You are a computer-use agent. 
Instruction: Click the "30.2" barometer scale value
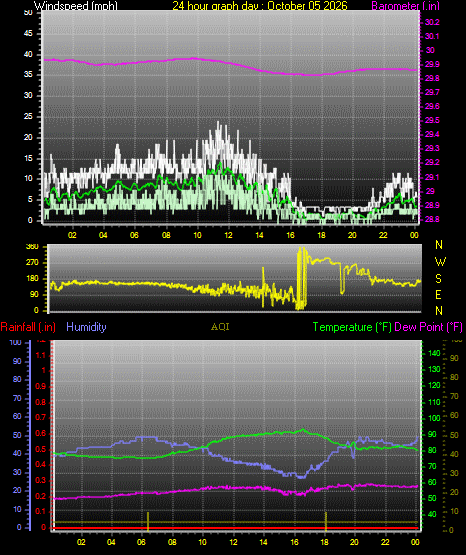click(432, 22)
